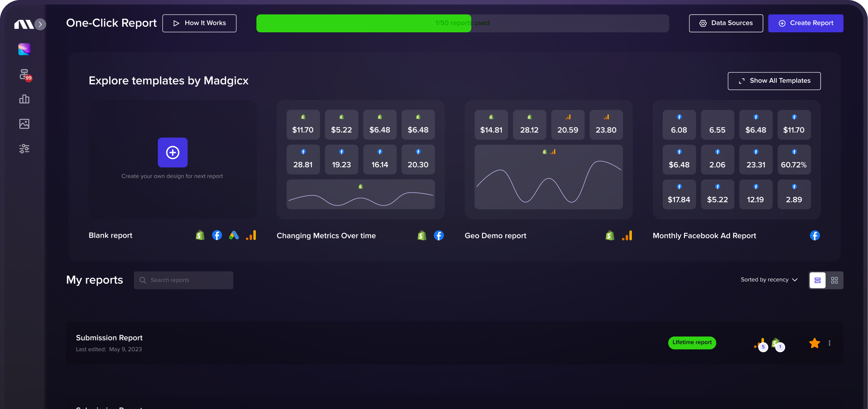
Task: Open the automations icon with 99 badge
Action: (24, 74)
